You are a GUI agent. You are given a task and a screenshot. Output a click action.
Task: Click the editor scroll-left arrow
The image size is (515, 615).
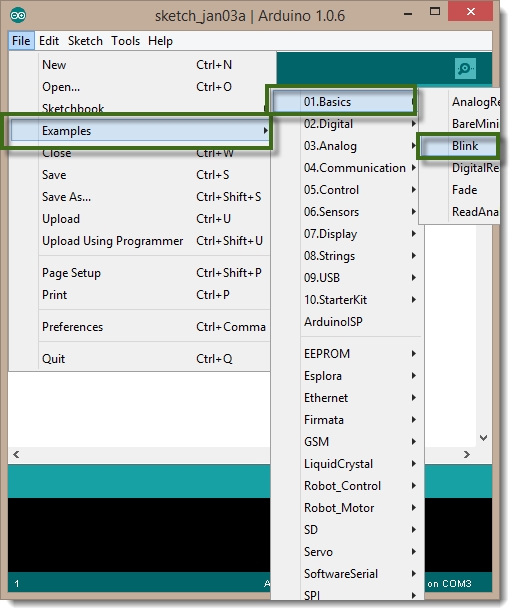(16, 454)
